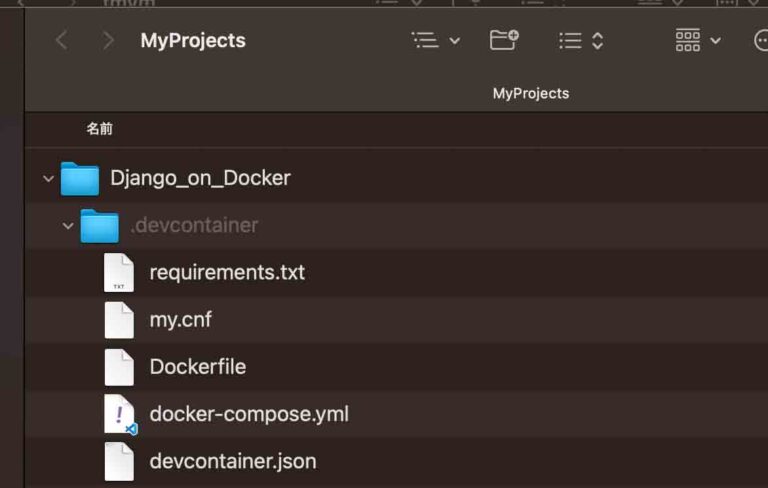Select the Django_on_Docker folder icon
768x488 pixels.
[x=80, y=178]
